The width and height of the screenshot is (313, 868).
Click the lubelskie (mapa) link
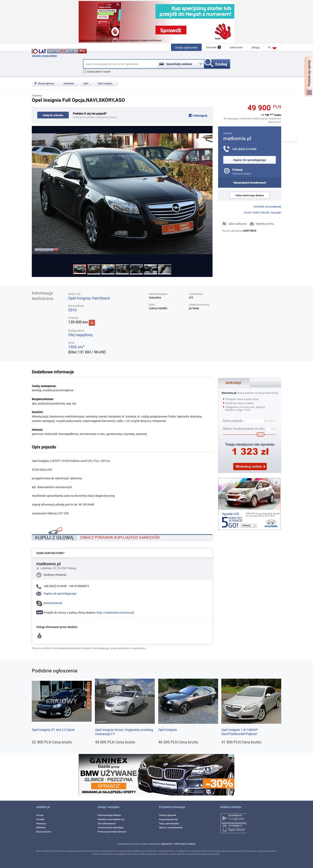click(241, 174)
